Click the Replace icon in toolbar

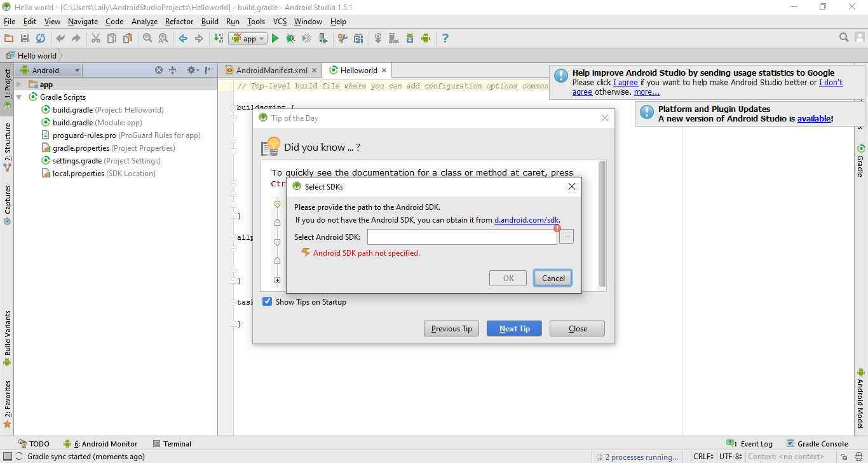pos(163,38)
